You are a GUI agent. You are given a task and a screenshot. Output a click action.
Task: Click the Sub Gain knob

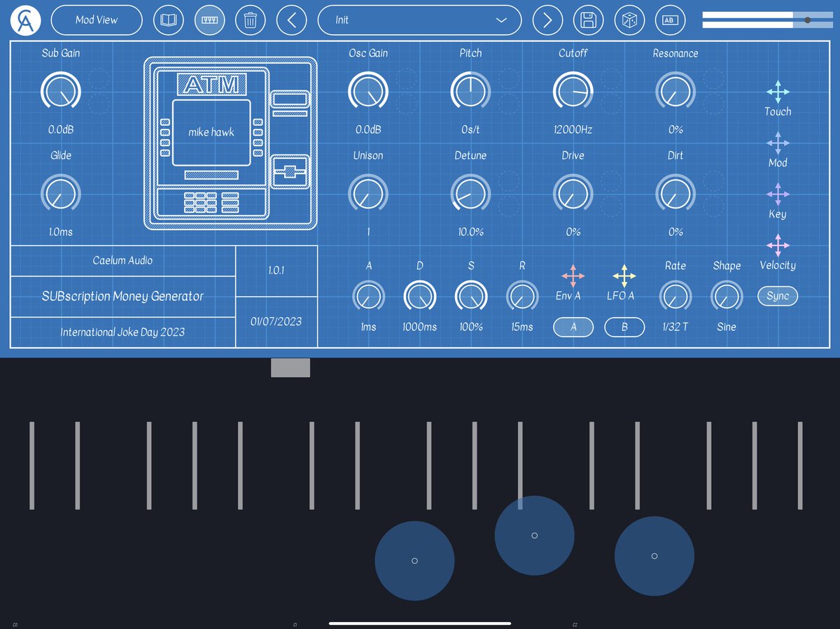point(61,91)
